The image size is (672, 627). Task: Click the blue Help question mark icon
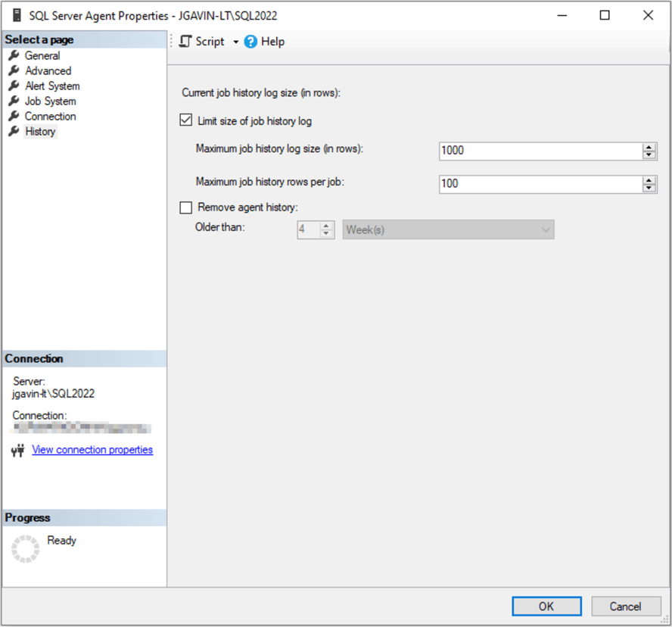click(x=251, y=42)
